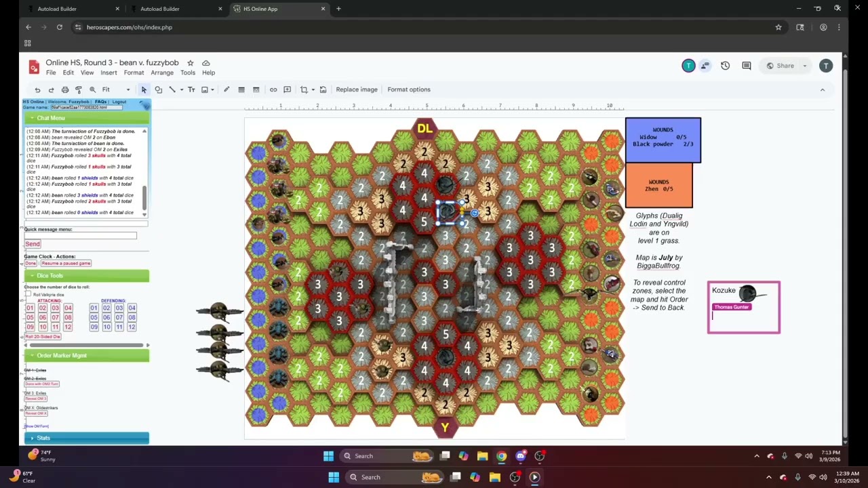Open the Shape tool
The width and height of the screenshot is (868, 488).
(158, 89)
